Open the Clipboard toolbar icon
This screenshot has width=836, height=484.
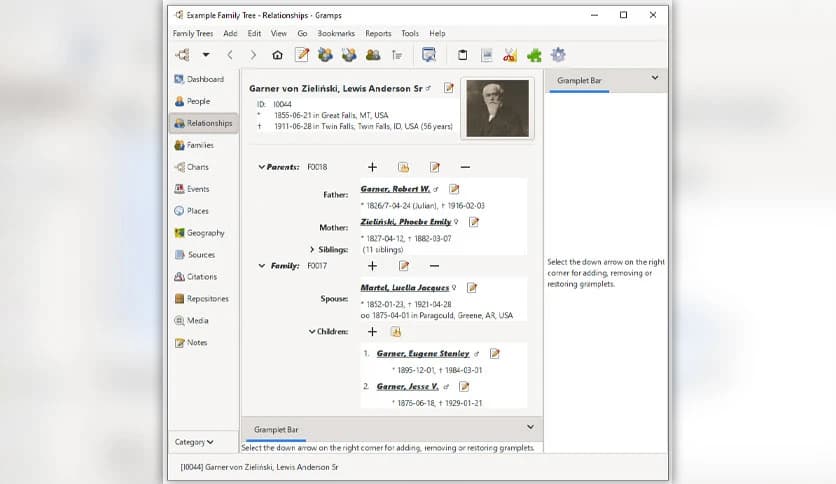coord(462,54)
